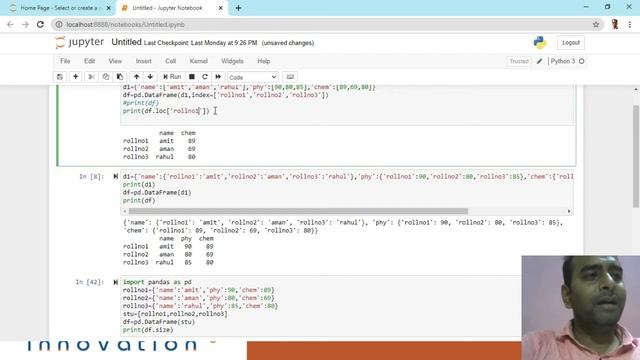
Task: Open the Insert menu
Action: tap(144, 61)
